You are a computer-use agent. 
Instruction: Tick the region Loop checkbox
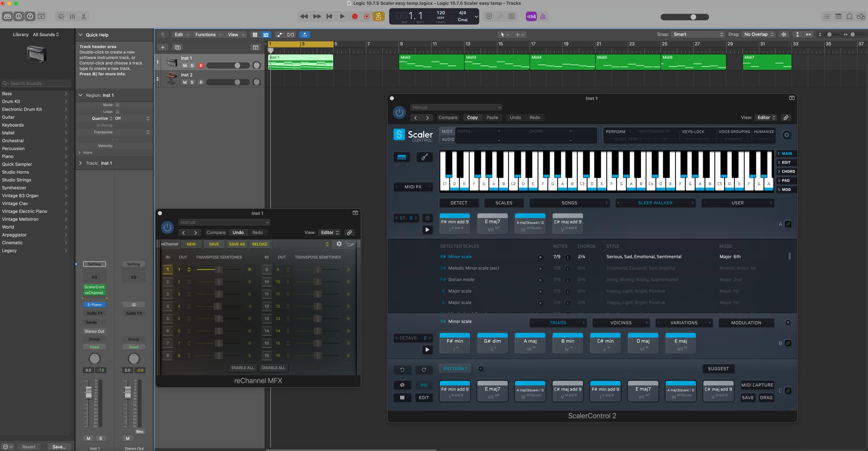pos(118,112)
